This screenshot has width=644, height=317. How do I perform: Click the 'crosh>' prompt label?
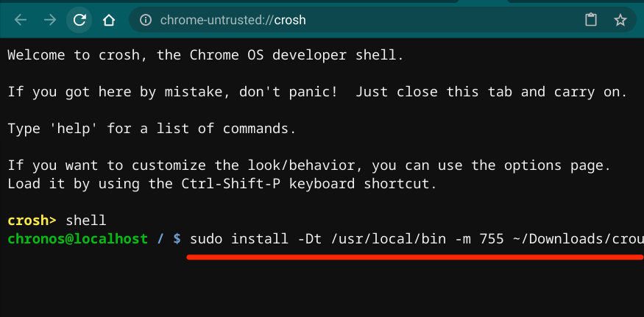pyautogui.click(x=32, y=220)
